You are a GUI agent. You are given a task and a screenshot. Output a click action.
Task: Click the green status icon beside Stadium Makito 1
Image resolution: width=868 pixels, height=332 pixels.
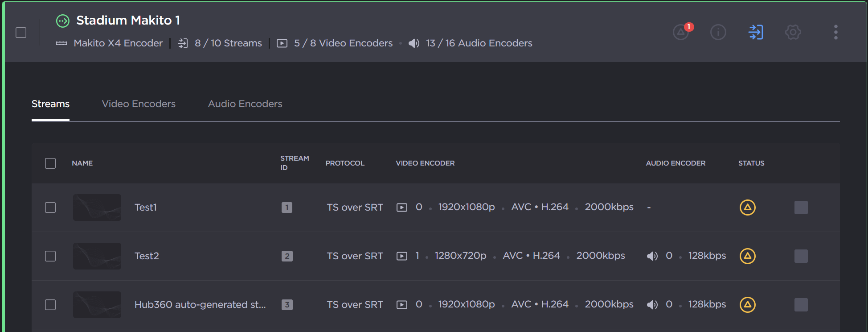pos(63,21)
